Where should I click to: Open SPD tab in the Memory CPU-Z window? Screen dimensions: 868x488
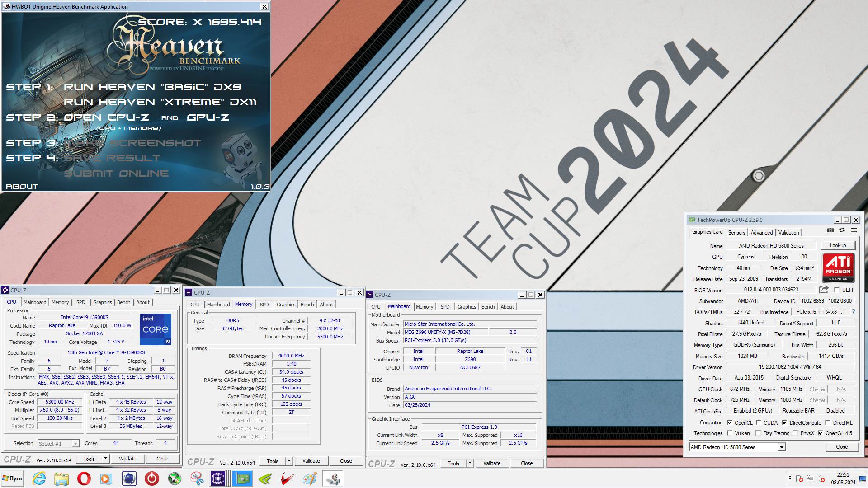point(264,305)
